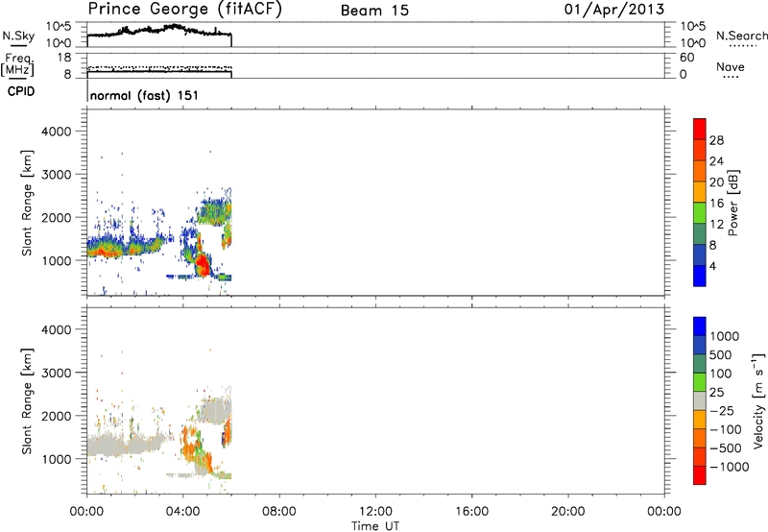Screen dimensions: 768x532
Task: Click the '12' tick on Power colorbar
Action: click(x=716, y=225)
